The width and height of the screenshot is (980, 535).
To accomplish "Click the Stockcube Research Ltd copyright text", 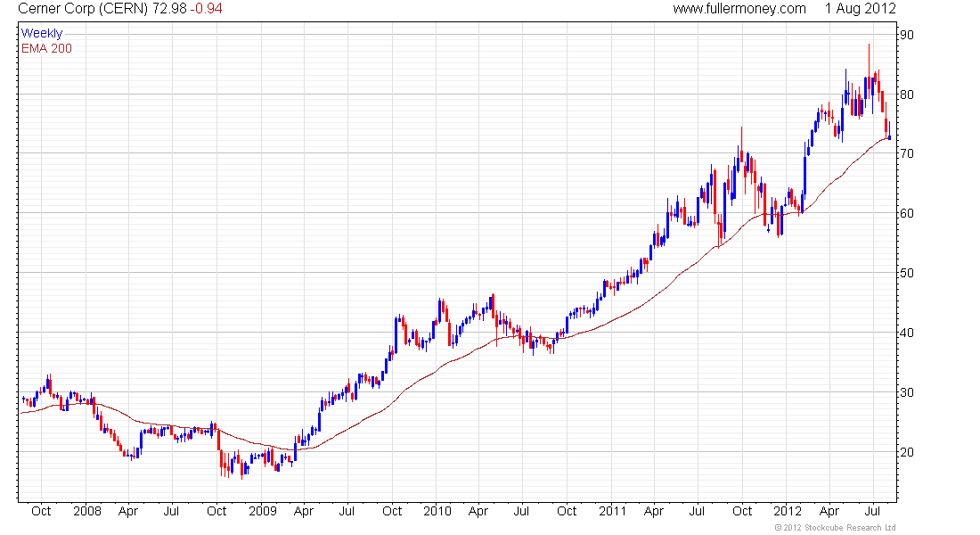I will tap(835, 528).
